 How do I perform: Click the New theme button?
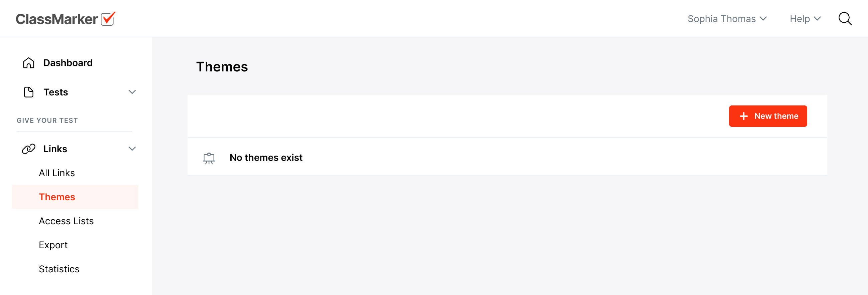click(768, 116)
